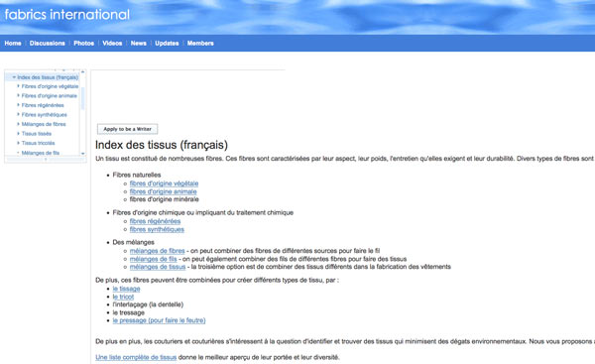
Task: Click the Index des tissus (français) heading
Action: (162, 145)
